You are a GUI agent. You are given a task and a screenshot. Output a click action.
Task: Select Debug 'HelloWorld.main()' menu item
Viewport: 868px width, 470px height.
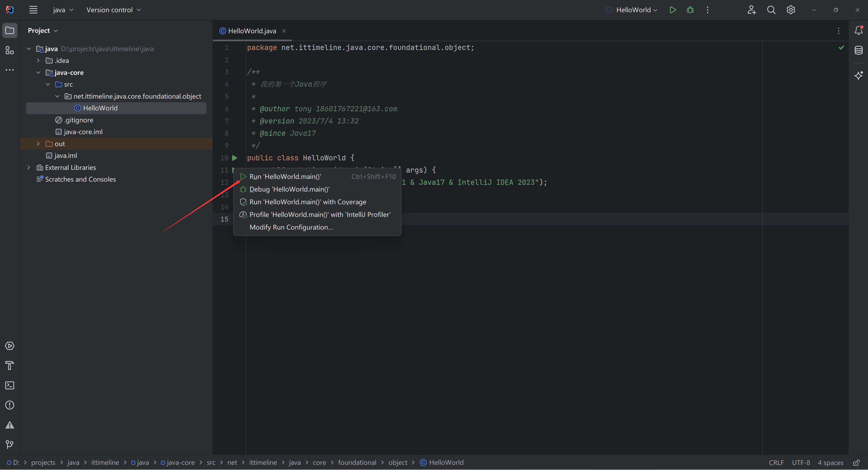pos(317,189)
